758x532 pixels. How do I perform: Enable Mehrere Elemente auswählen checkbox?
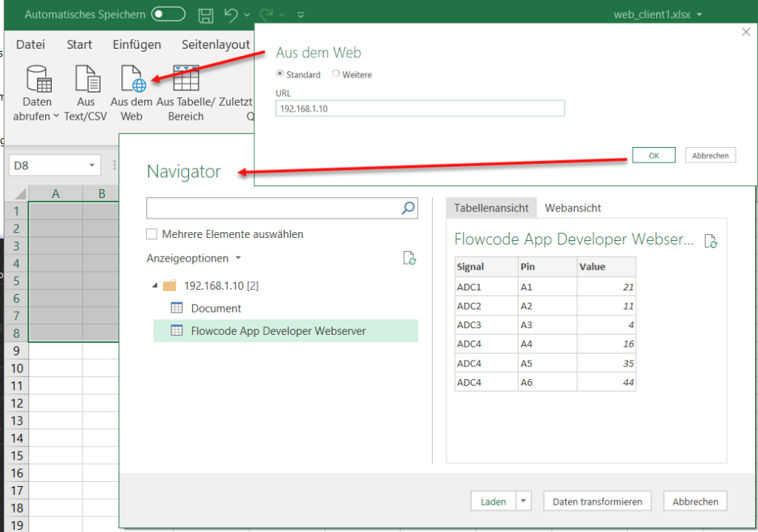[152, 234]
